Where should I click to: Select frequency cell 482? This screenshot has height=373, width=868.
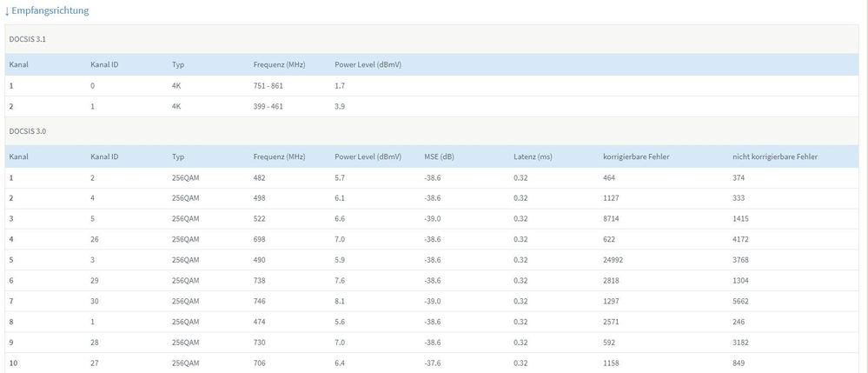pos(260,178)
